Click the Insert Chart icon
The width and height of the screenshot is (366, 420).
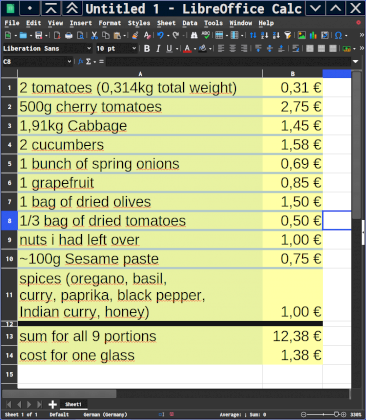(313, 35)
